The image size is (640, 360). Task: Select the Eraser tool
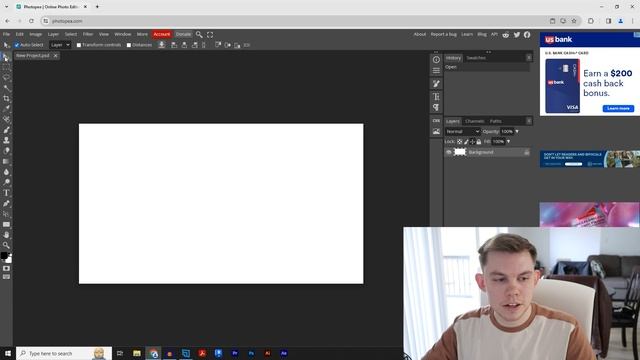[x=6, y=151]
